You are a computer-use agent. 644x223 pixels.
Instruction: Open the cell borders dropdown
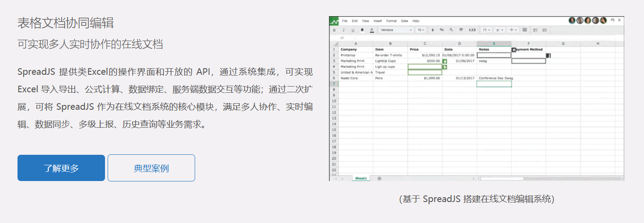coord(486,30)
